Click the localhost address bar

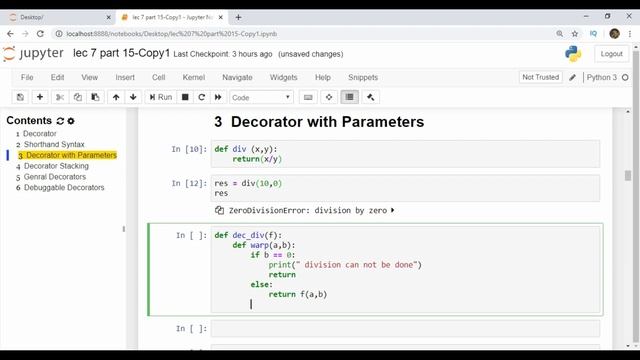click(x=302, y=34)
